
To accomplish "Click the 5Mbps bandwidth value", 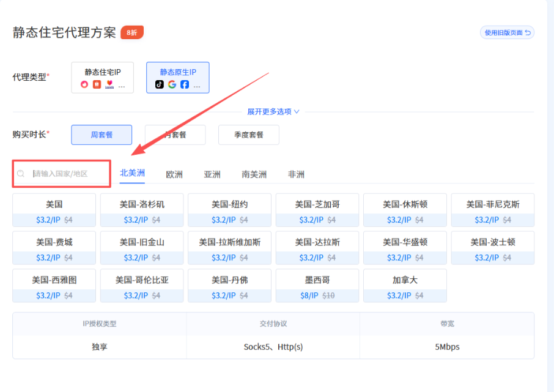I will tap(447, 347).
